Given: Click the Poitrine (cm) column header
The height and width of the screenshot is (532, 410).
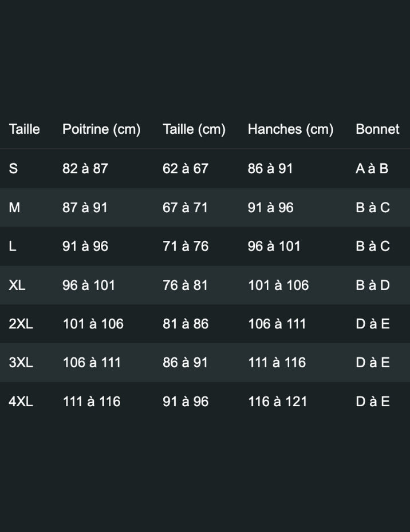Looking at the screenshot, I should coord(101,129).
